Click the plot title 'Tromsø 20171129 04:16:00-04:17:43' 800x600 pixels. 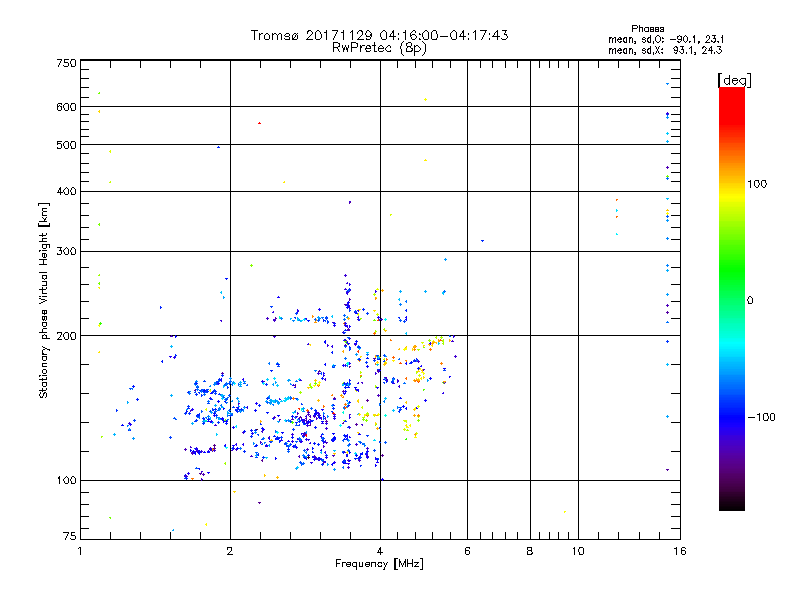pos(379,35)
